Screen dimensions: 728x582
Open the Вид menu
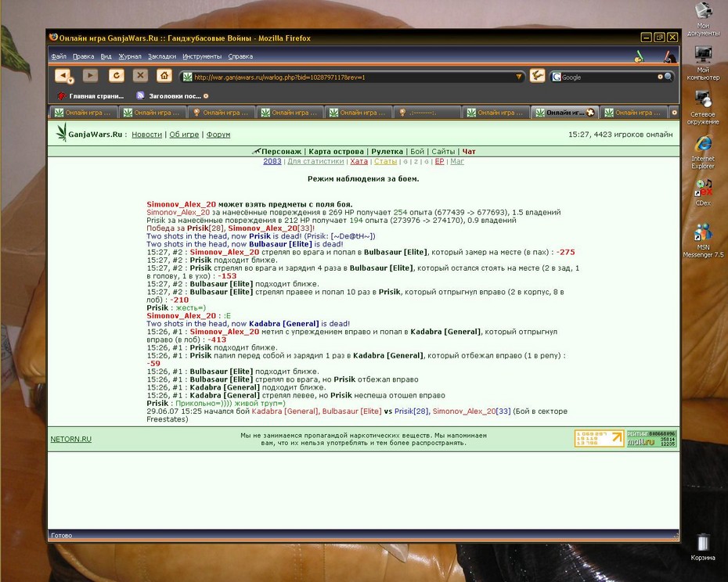(x=106, y=56)
